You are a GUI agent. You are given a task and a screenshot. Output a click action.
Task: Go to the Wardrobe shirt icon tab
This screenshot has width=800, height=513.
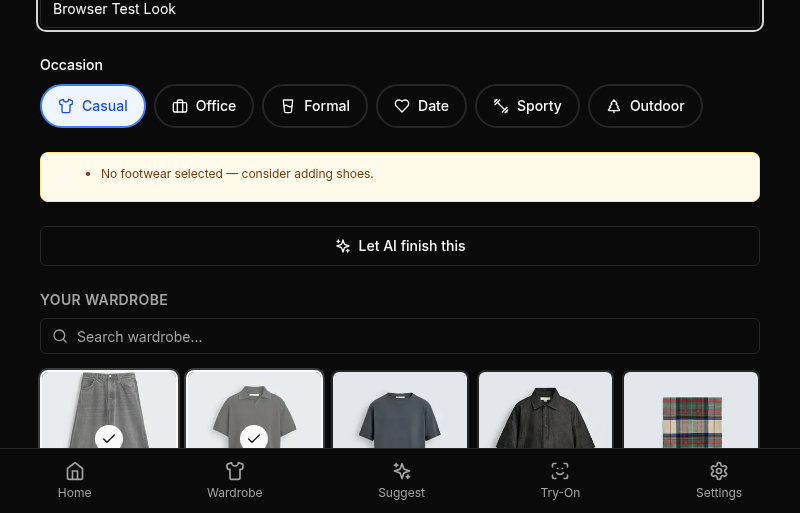[x=234, y=480]
